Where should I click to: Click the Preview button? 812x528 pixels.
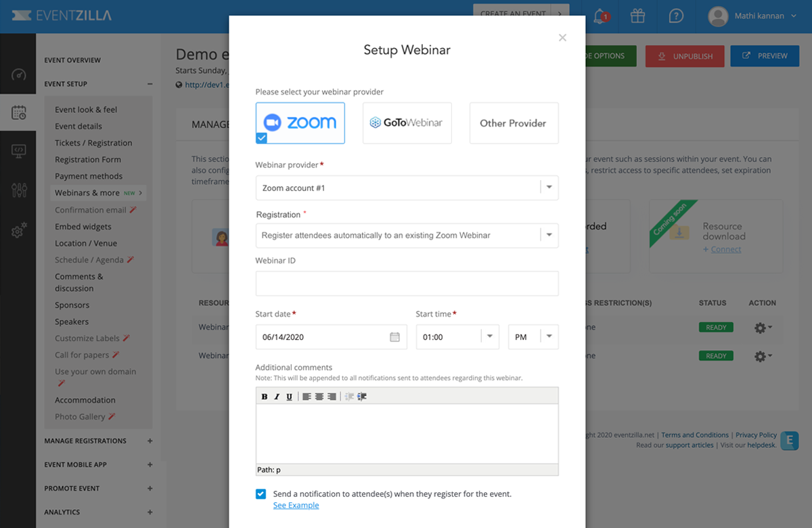[765, 56]
